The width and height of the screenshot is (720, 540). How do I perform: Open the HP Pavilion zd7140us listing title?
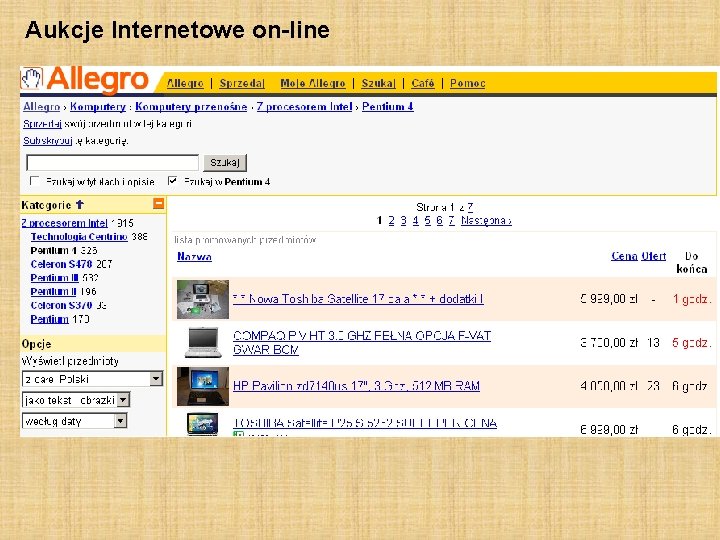click(x=356, y=386)
